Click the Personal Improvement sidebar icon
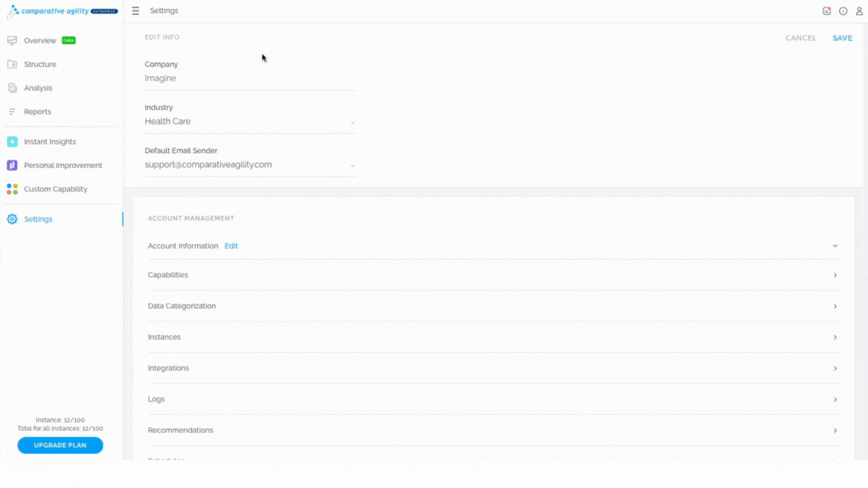This screenshot has width=868, height=488. pyautogui.click(x=12, y=166)
